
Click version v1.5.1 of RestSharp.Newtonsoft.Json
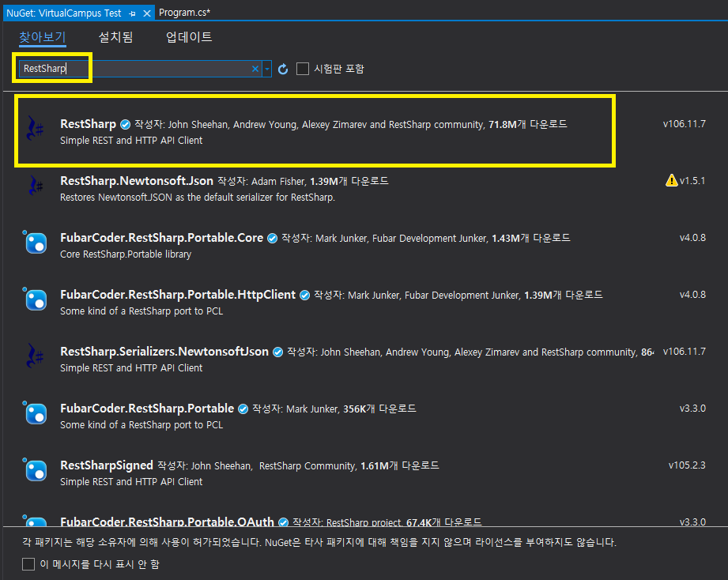click(692, 181)
